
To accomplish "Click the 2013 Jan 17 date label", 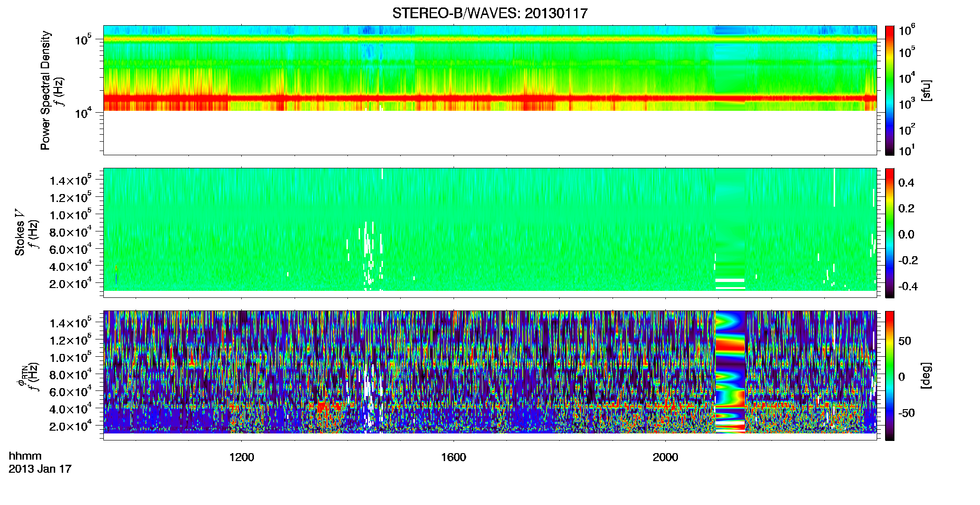I will click(x=40, y=469).
